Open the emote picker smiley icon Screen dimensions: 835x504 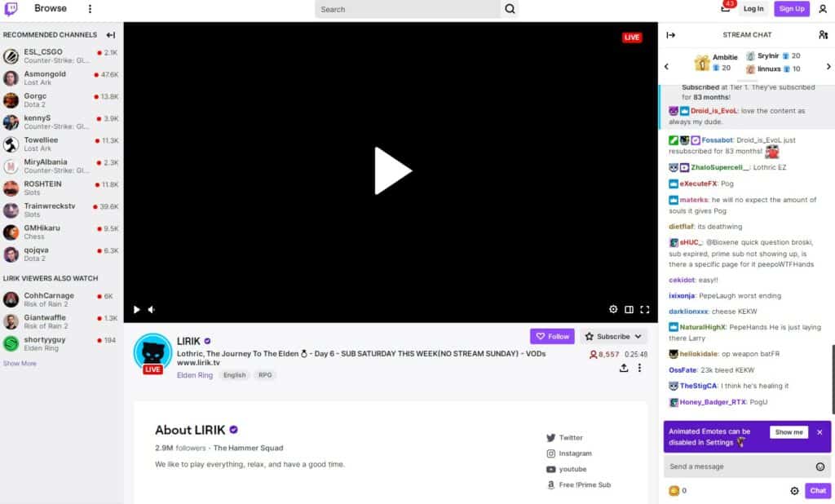coord(820,466)
